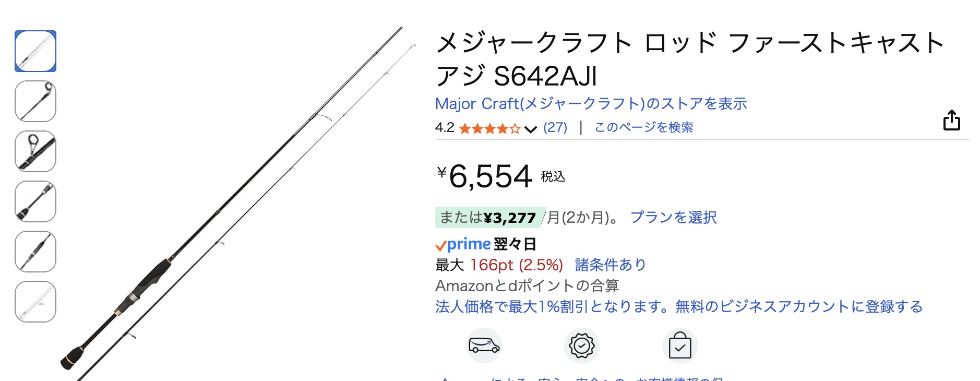Open the (27) customer reviews link
980x381 pixels.
point(555,128)
